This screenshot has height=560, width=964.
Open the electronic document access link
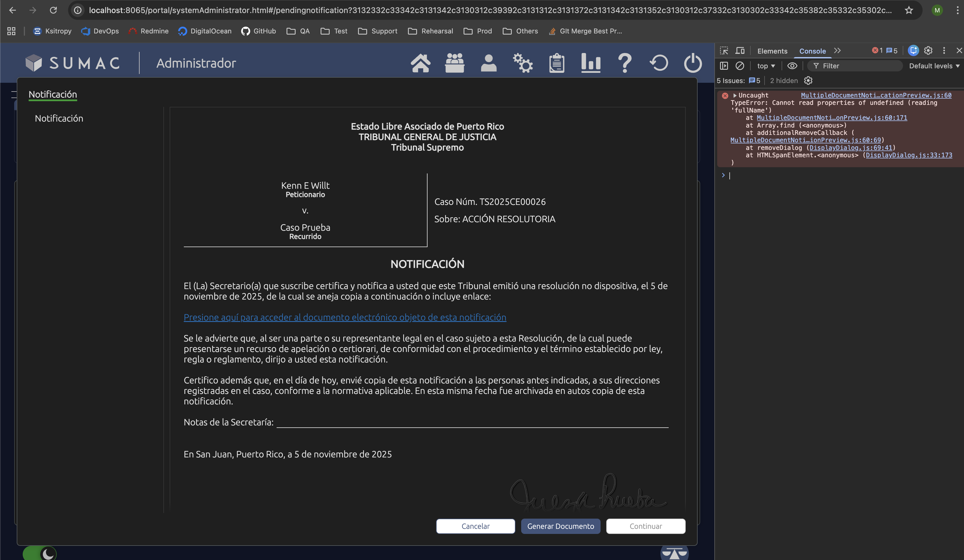click(345, 317)
